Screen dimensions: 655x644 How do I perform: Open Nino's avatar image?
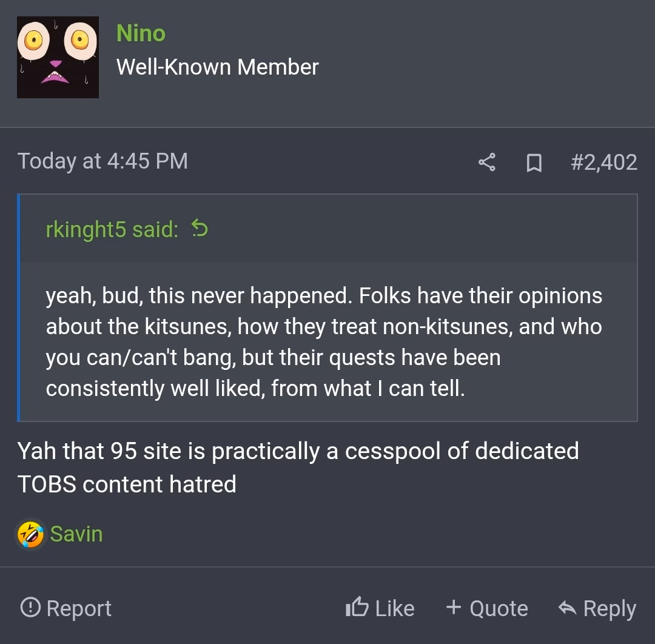point(58,58)
